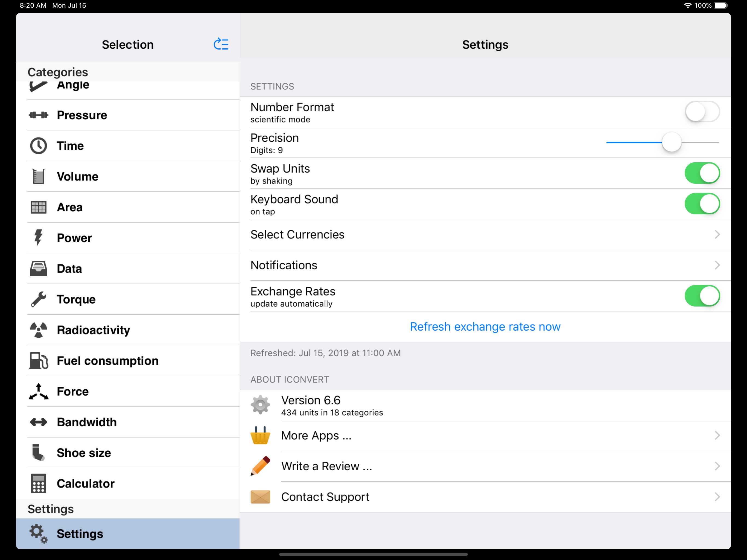
Task: Tap the 'Digits: 9' precision label
Action: 266,150
